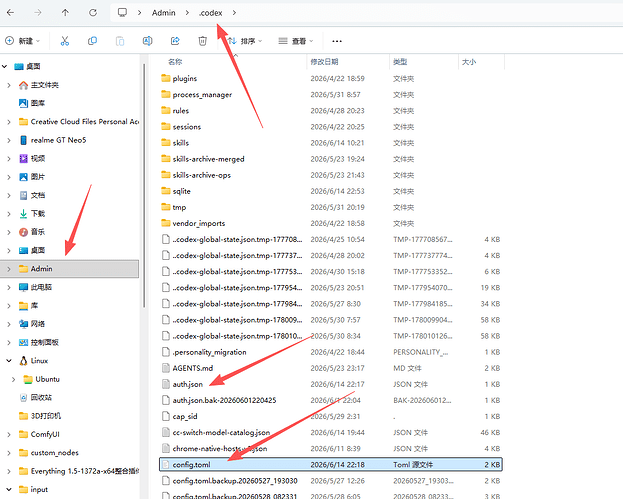Select the tmp folder
The width and height of the screenshot is (623, 499).
click(x=179, y=207)
